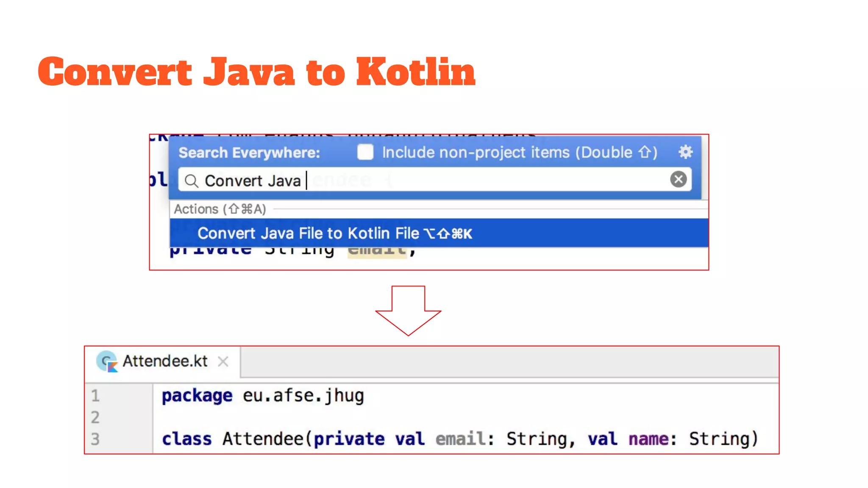868x488 pixels.
Task: Enable Include non-project items checkbox
Action: pos(365,152)
